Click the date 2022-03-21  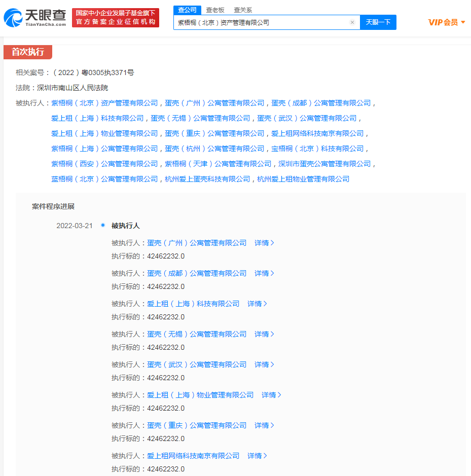tap(75, 226)
